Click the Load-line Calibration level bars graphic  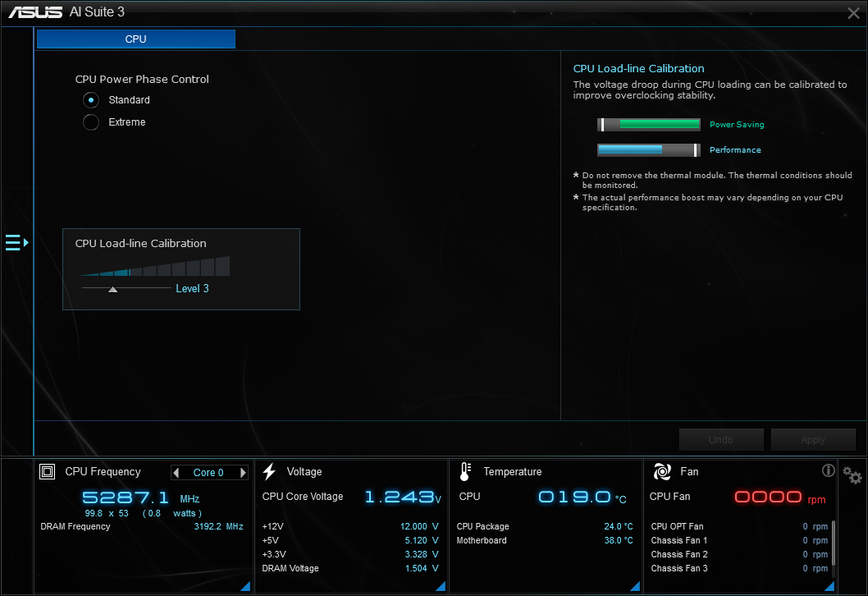tap(155, 266)
